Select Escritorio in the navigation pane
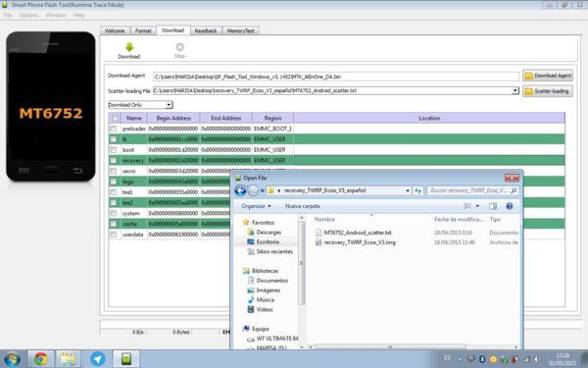 pos(264,242)
